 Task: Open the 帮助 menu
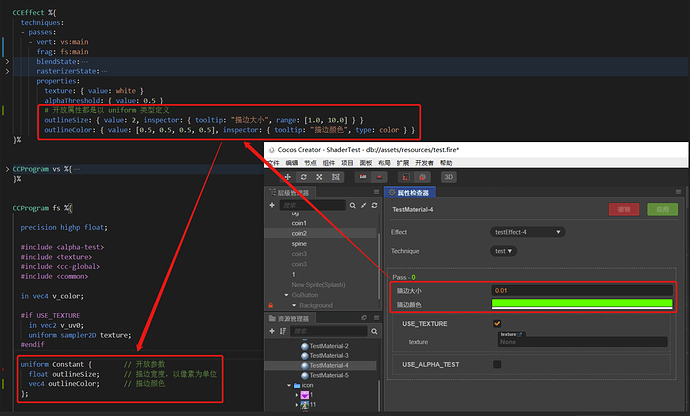coord(446,163)
